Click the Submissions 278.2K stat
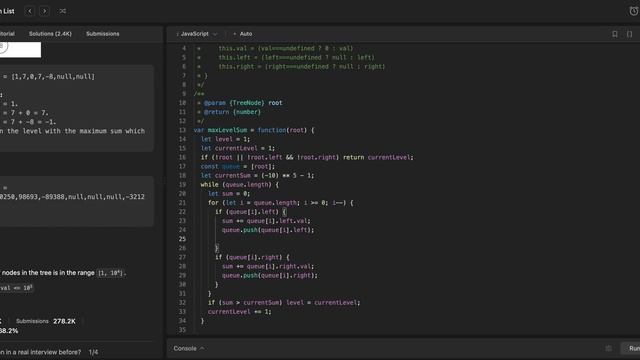This screenshot has height=360, width=640. 46,321
